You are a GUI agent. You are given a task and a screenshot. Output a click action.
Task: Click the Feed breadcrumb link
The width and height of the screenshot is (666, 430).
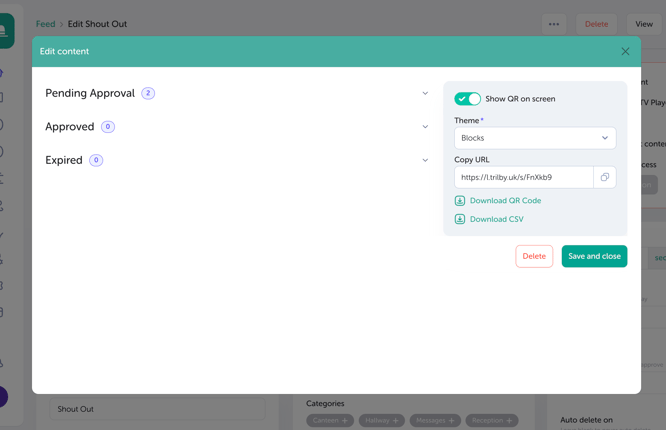tap(45, 24)
